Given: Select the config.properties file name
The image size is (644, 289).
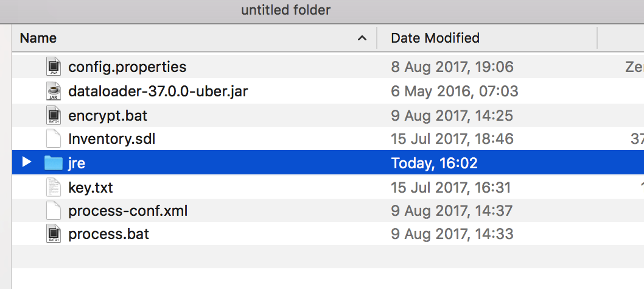Looking at the screenshot, I should (127, 66).
